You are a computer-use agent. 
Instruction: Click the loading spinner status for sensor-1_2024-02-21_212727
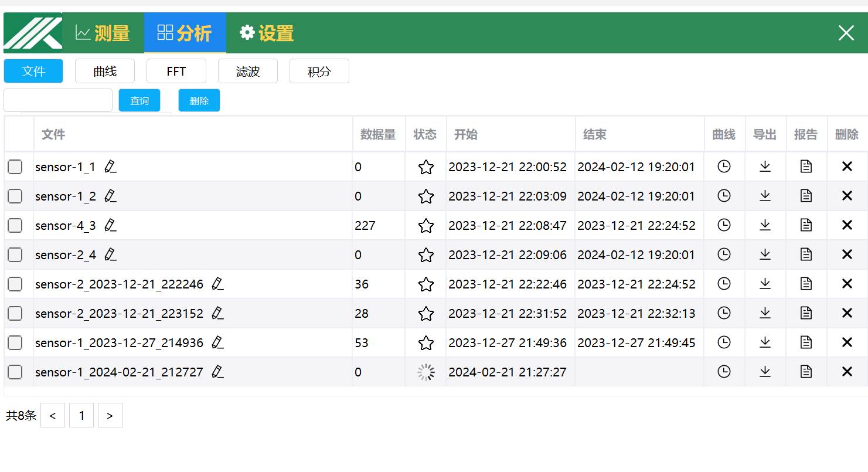click(426, 372)
